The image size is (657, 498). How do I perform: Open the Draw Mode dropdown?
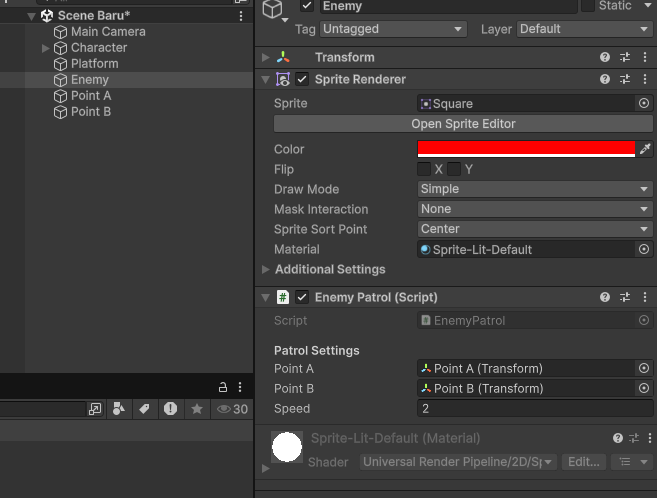pos(535,189)
